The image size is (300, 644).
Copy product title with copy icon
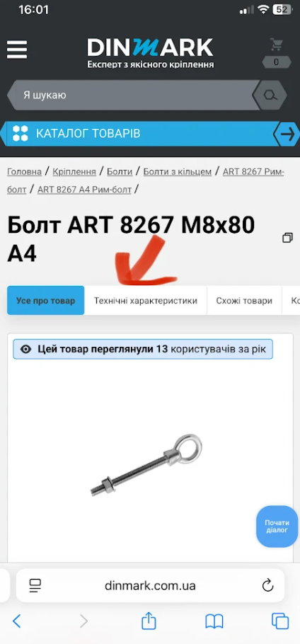tap(288, 238)
